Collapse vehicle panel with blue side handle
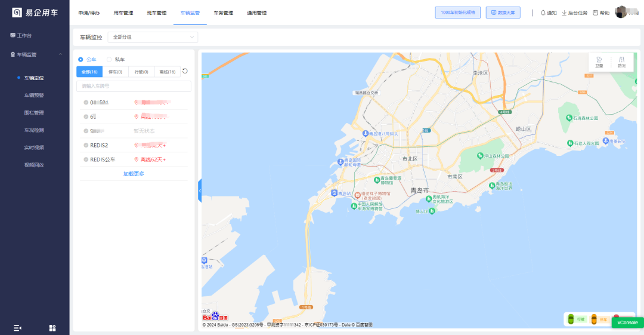 click(x=200, y=191)
